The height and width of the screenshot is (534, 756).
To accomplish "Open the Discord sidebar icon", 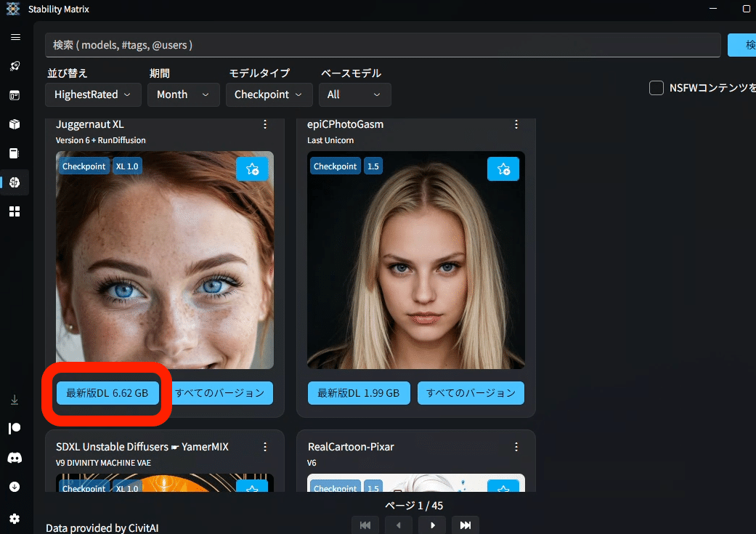I will 15,458.
